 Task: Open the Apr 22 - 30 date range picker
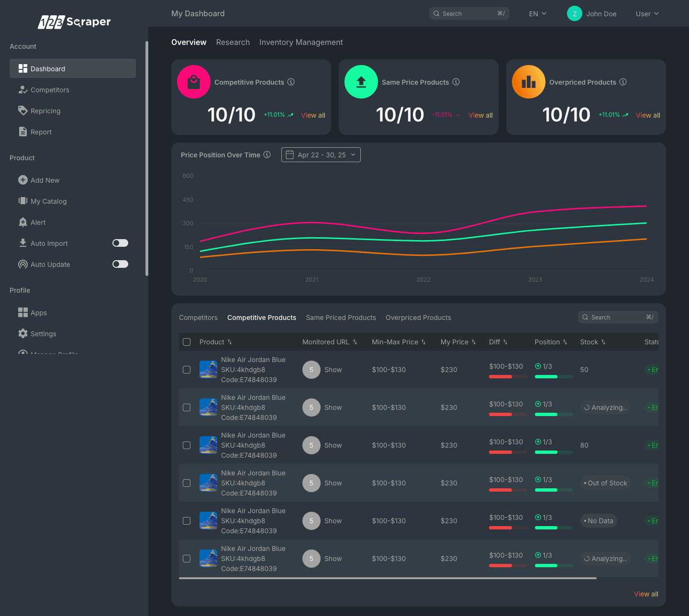321,154
